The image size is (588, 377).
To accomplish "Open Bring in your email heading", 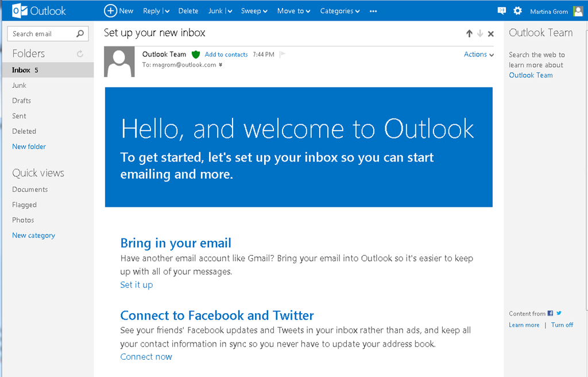I will pos(176,243).
